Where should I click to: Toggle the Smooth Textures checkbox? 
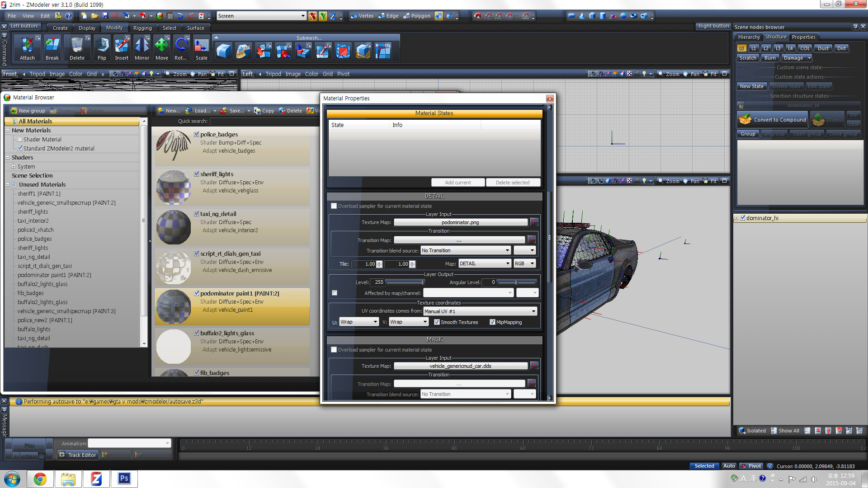tap(437, 322)
